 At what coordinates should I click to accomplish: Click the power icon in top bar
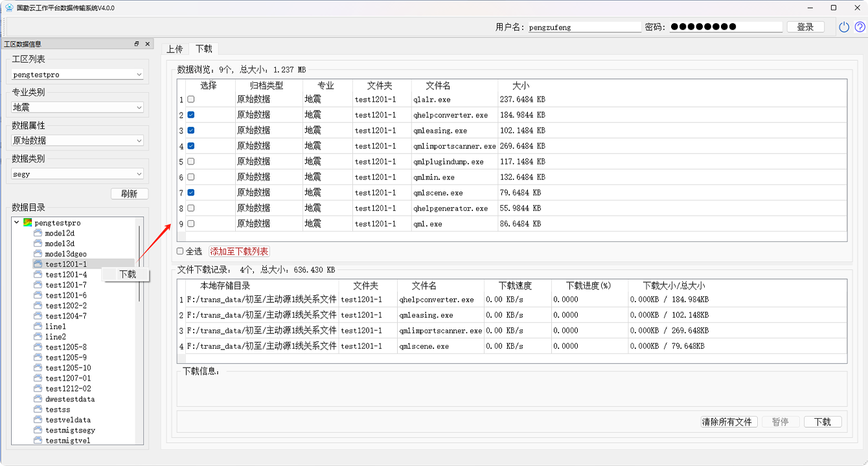843,27
